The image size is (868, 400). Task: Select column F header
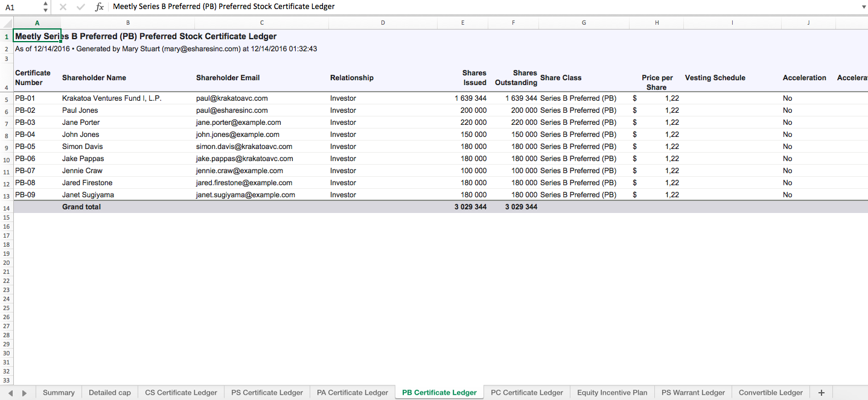pyautogui.click(x=513, y=22)
